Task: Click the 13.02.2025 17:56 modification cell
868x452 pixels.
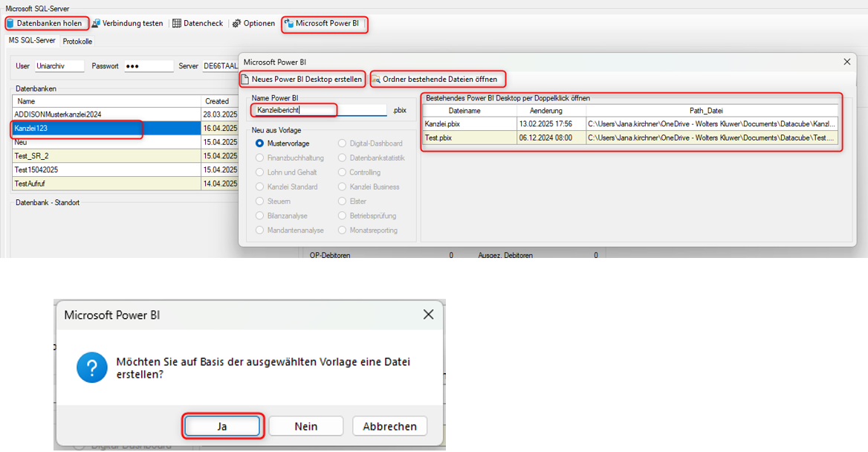Action: pyautogui.click(x=551, y=124)
